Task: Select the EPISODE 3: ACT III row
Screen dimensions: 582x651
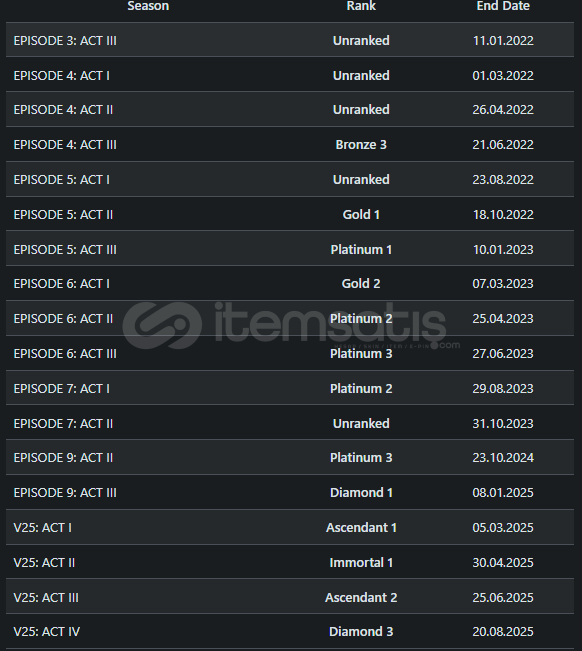Action: (290, 40)
